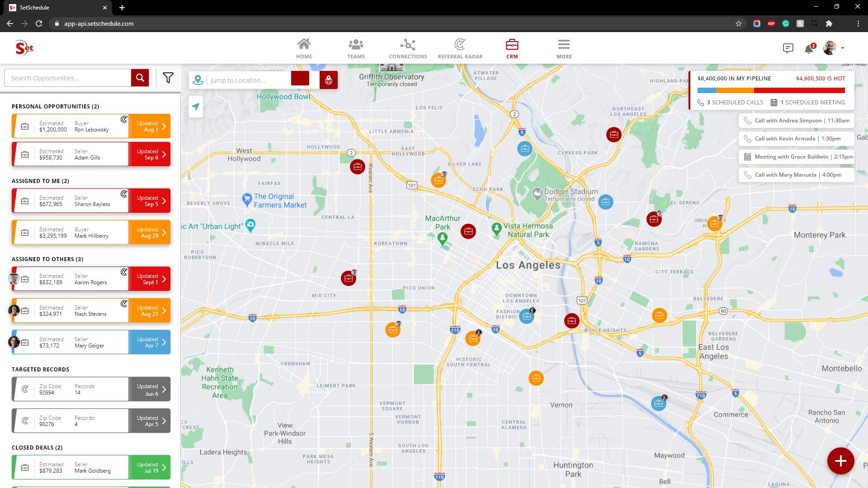
Task: Click red briefcase marker near MacArthur Park
Action: [x=468, y=231]
